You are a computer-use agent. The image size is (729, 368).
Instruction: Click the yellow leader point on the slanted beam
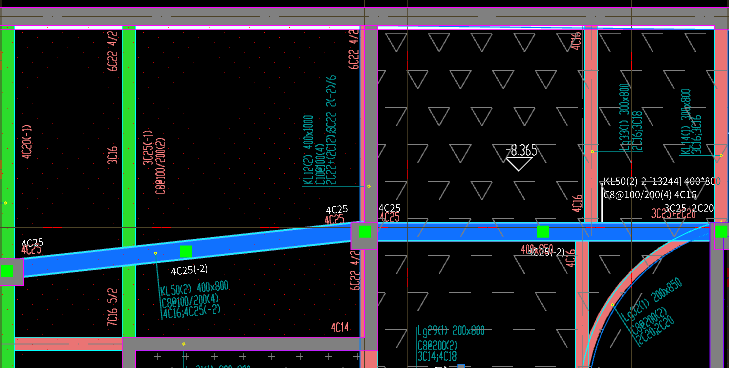(x=155, y=253)
